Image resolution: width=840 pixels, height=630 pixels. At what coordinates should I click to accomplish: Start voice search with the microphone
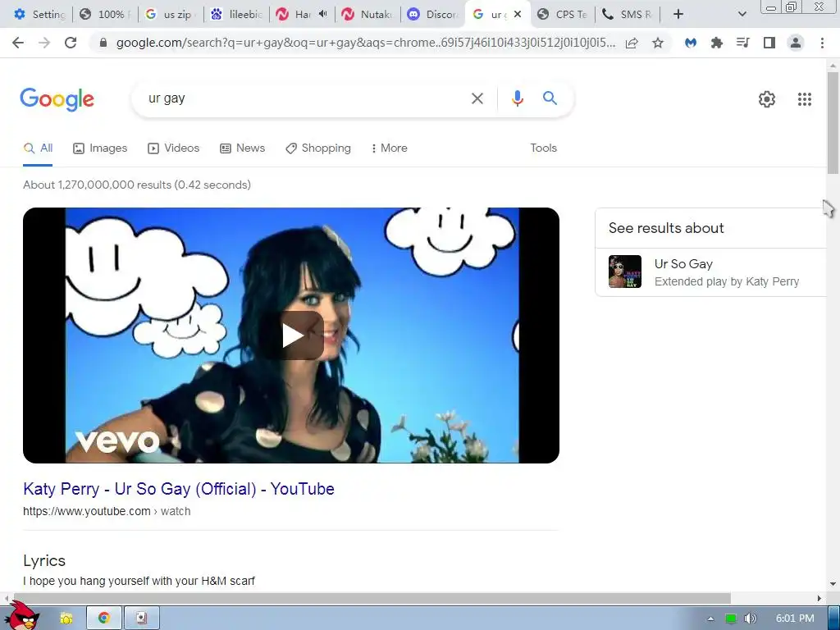pos(517,98)
